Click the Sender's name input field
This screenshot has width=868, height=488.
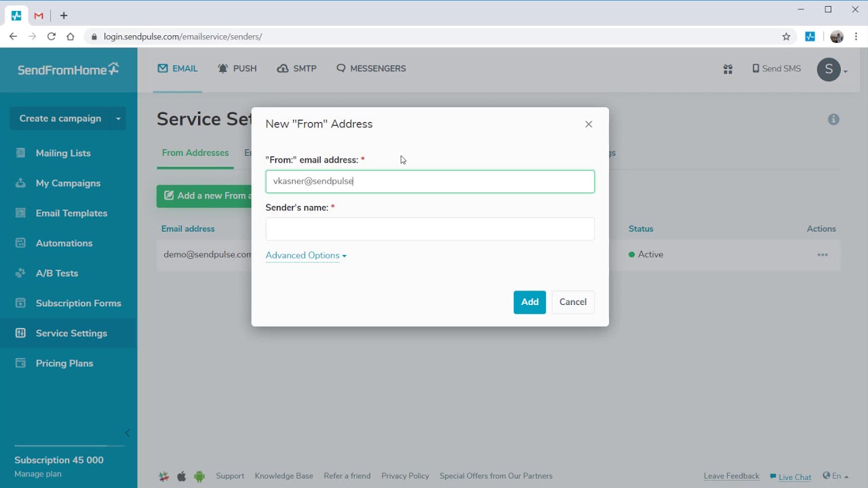(430, 229)
